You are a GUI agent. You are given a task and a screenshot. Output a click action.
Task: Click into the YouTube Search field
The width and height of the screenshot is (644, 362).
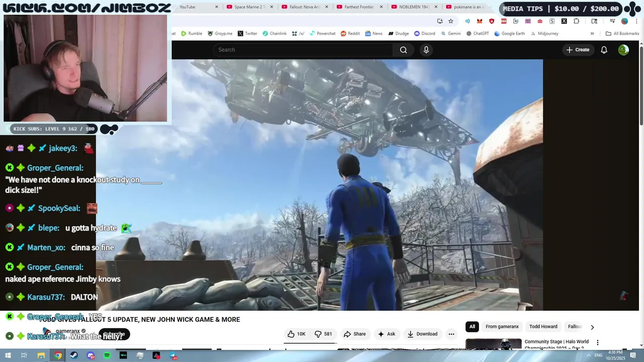(x=303, y=50)
